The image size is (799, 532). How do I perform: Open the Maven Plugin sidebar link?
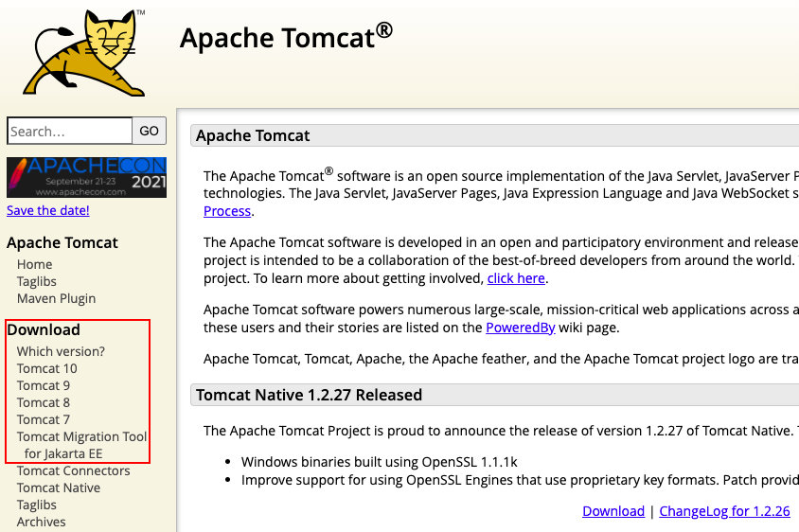point(56,298)
